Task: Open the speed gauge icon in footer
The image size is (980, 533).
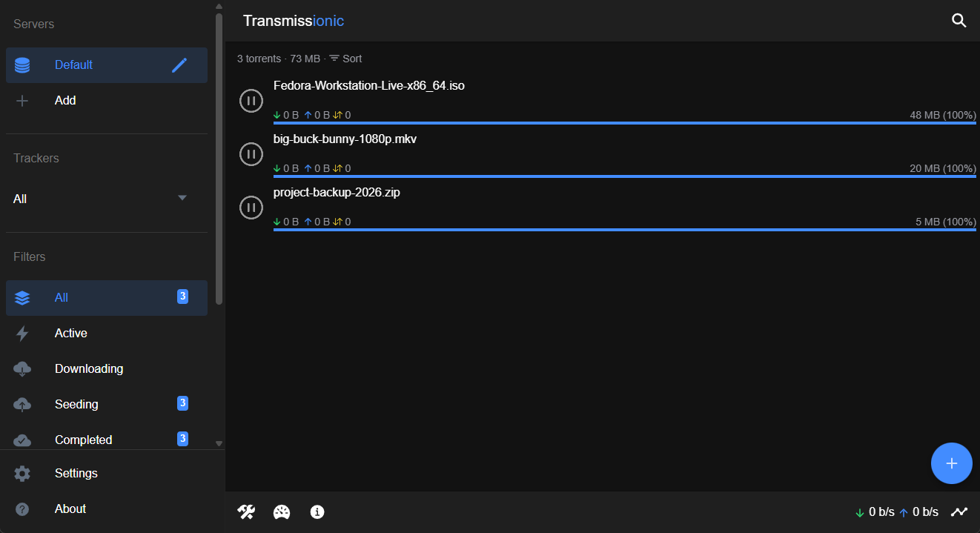Action: tap(282, 512)
